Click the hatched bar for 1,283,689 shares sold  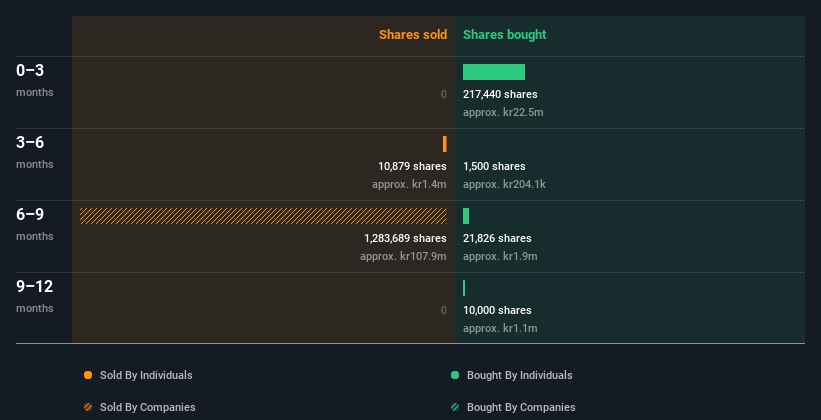coord(263,216)
